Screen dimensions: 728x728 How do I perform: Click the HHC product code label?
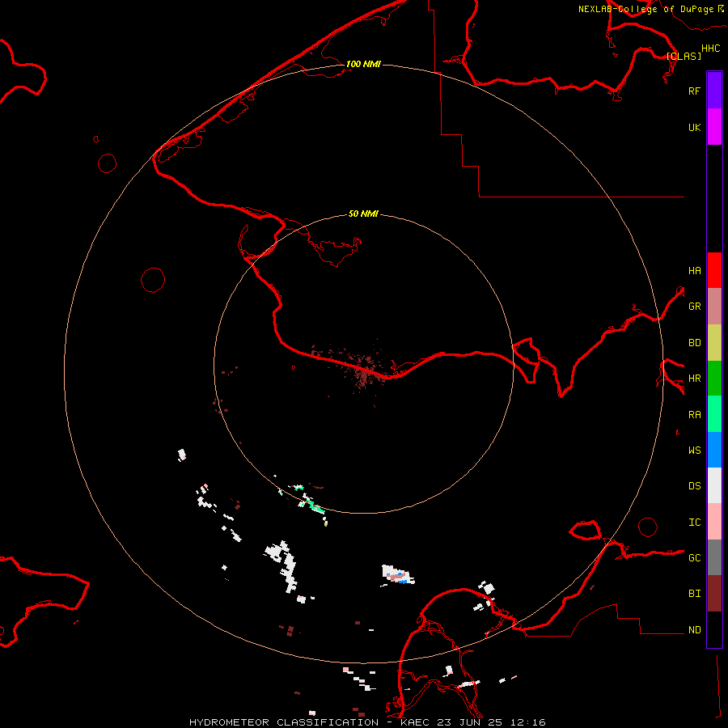[710, 49]
